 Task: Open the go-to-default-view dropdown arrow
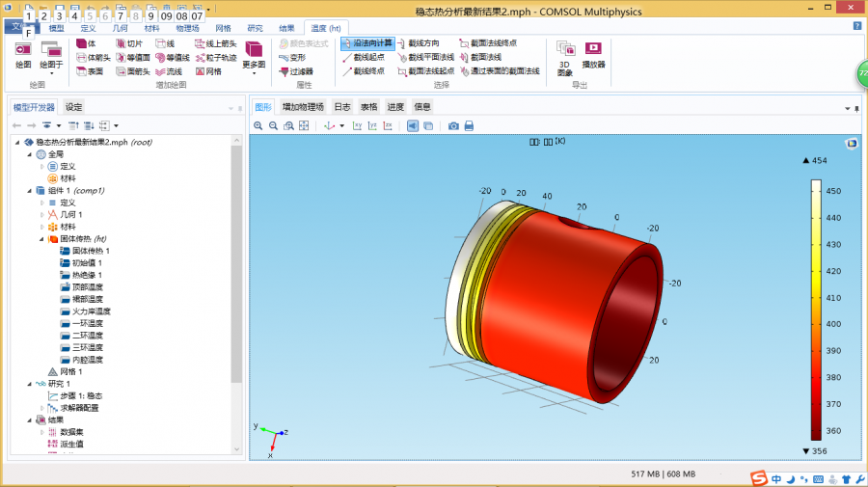(342, 126)
